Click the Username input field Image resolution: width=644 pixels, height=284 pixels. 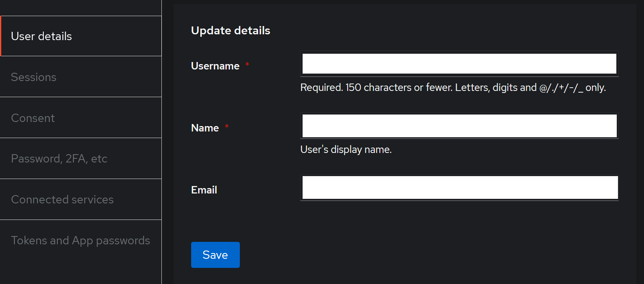459,64
